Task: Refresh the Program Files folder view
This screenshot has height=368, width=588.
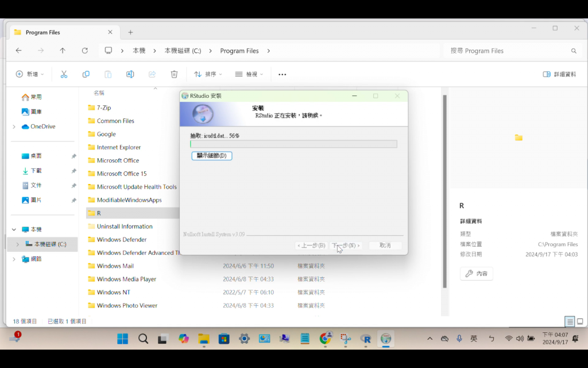Action: tap(85, 51)
